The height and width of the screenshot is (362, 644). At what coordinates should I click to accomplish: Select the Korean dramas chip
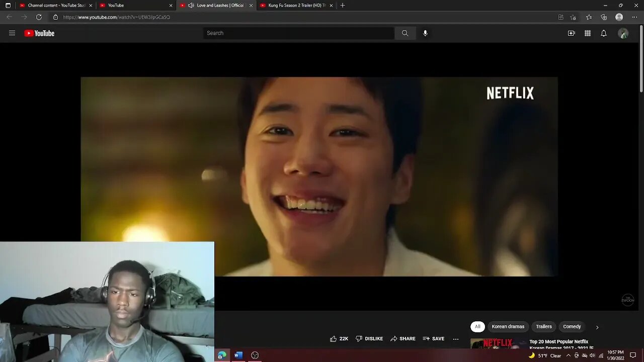(x=508, y=327)
